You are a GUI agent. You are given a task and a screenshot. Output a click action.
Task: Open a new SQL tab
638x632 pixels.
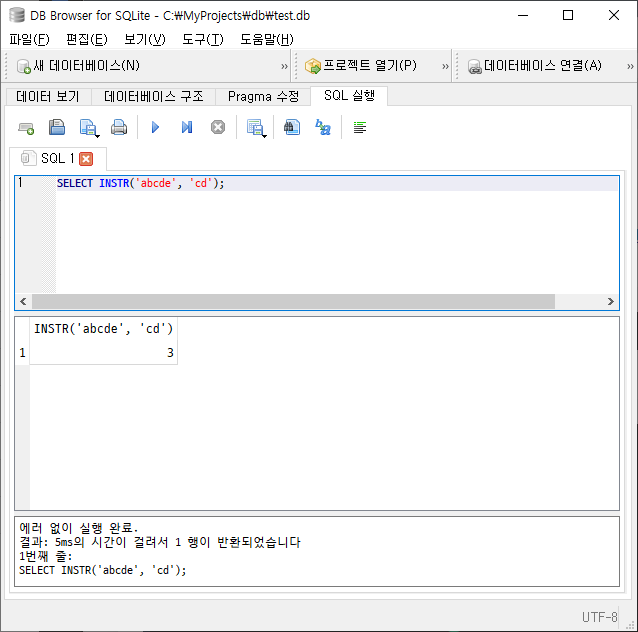click(26, 128)
